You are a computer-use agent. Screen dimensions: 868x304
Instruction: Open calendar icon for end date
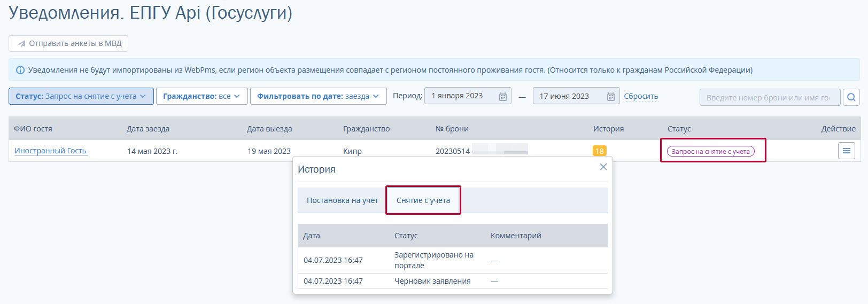610,97
